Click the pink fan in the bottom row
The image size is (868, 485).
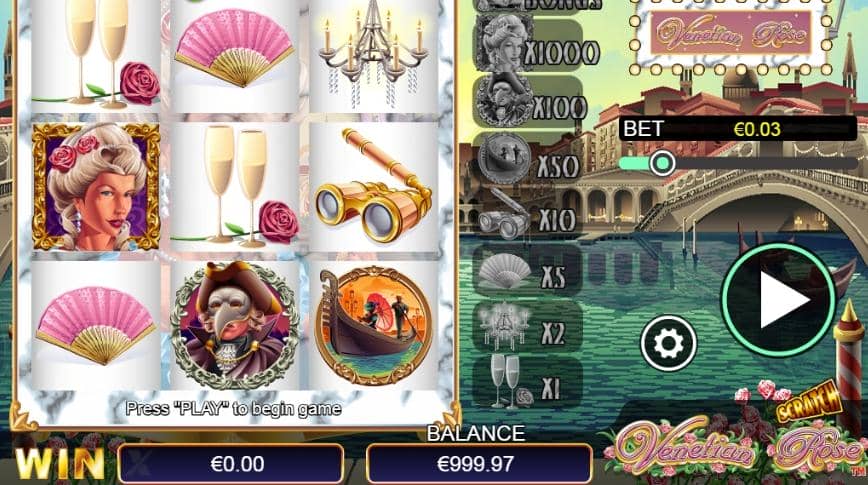(x=96, y=325)
